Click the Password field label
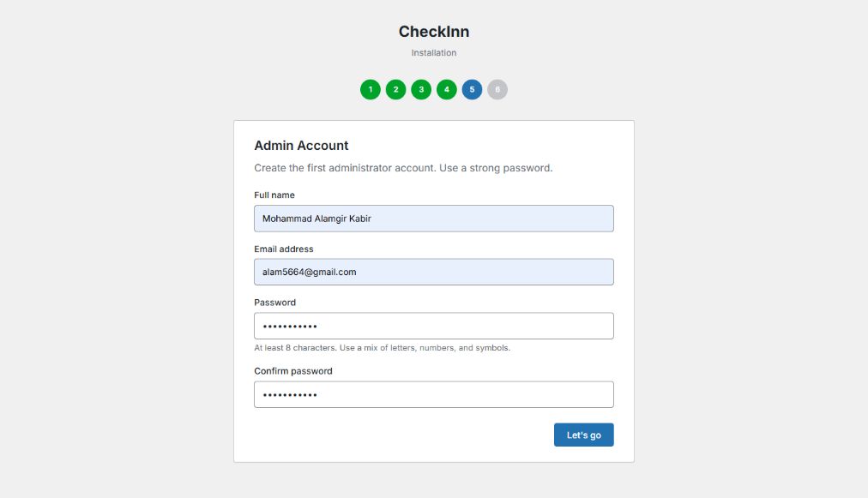The height and width of the screenshot is (498, 868). tap(274, 303)
